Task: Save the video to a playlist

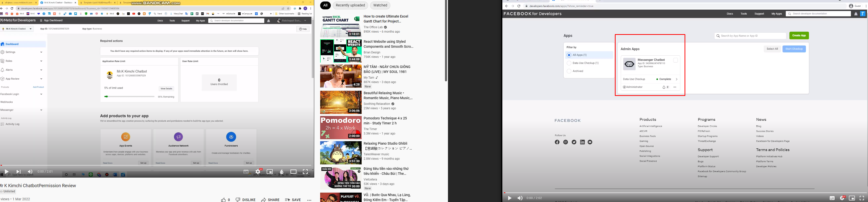Action: tap(293, 200)
